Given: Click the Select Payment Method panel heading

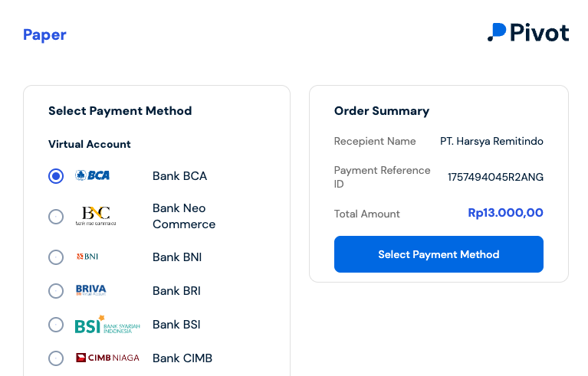Looking at the screenshot, I should tap(120, 111).
